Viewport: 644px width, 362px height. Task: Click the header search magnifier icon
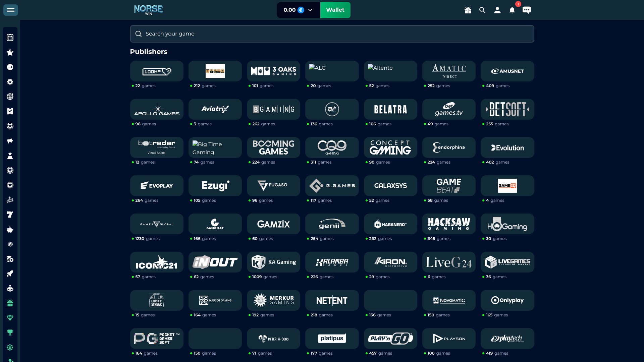tap(482, 10)
